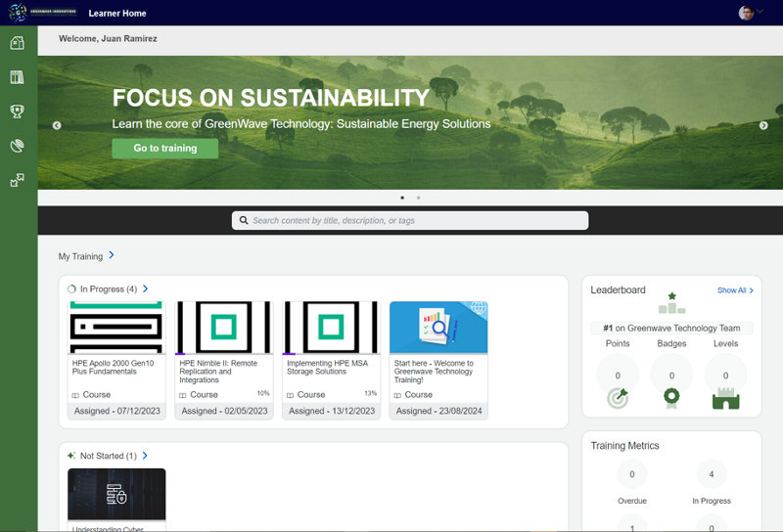The width and height of the screenshot is (783, 532).
Task: Expand the In Progress (4) chevron
Action: (145, 288)
